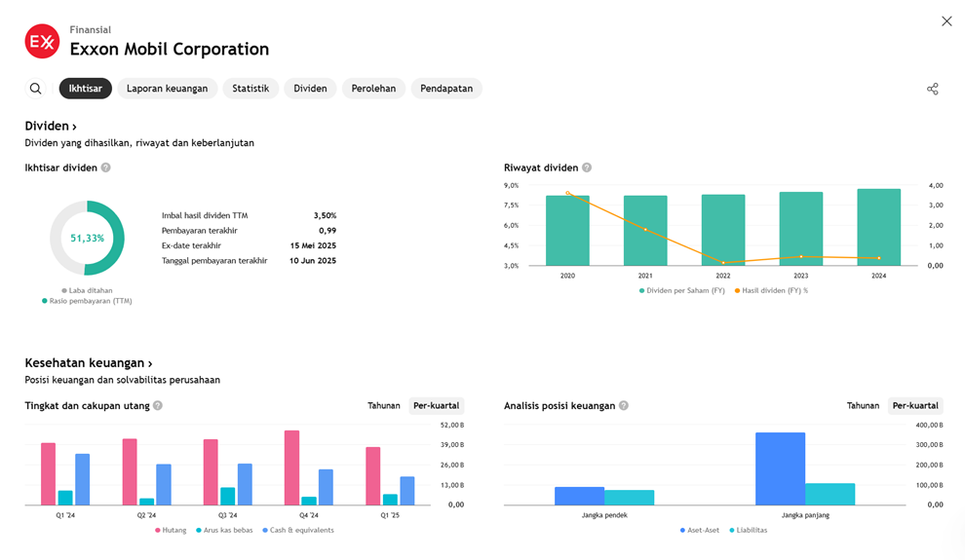
Task: Open the Dividen section heading link
Action: point(51,126)
